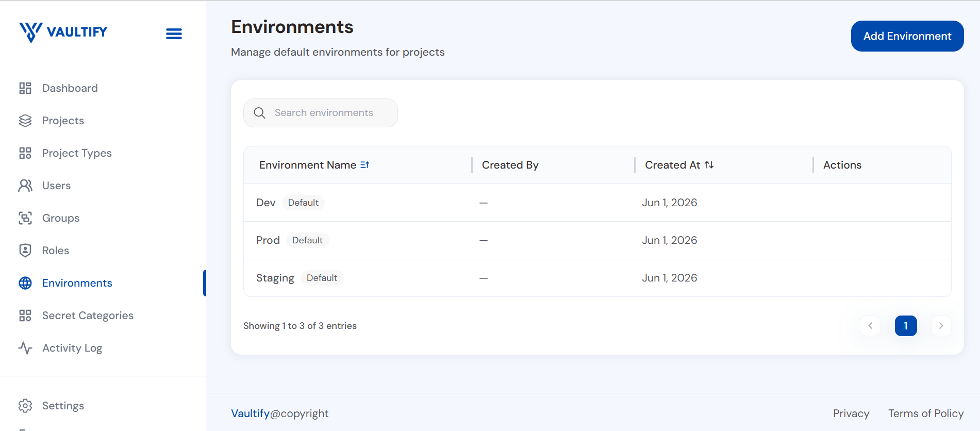Toggle the hamburger sidebar menu
This screenshot has height=431, width=980.
[174, 34]
